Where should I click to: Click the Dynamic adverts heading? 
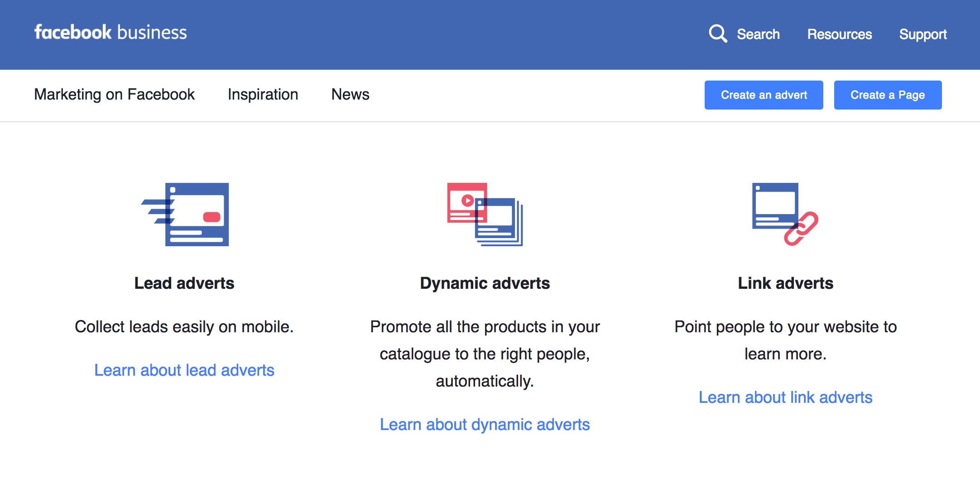pos(485,283)
